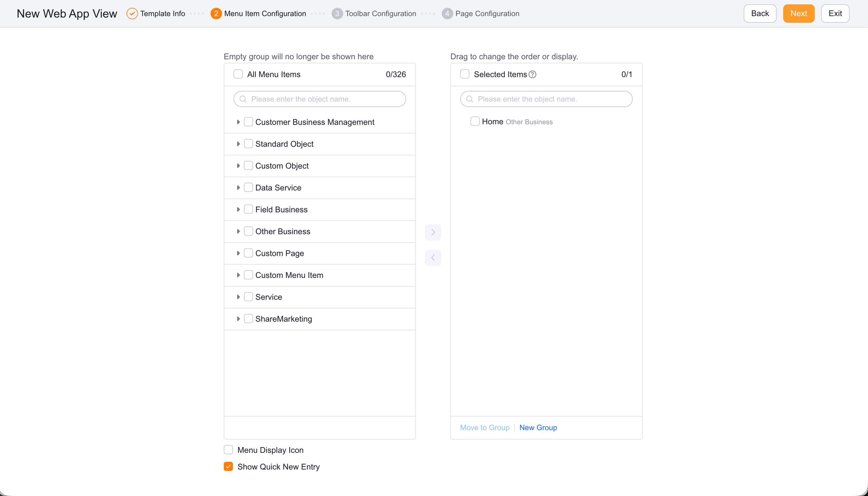Click the move-right arrow transfer button
The image size is (868, 496).
433,232
